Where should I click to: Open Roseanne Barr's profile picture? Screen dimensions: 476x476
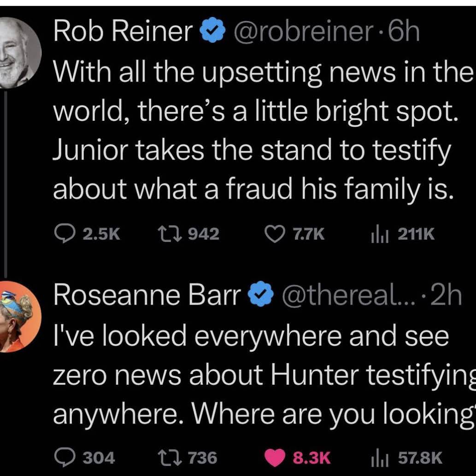pos(19,317)
